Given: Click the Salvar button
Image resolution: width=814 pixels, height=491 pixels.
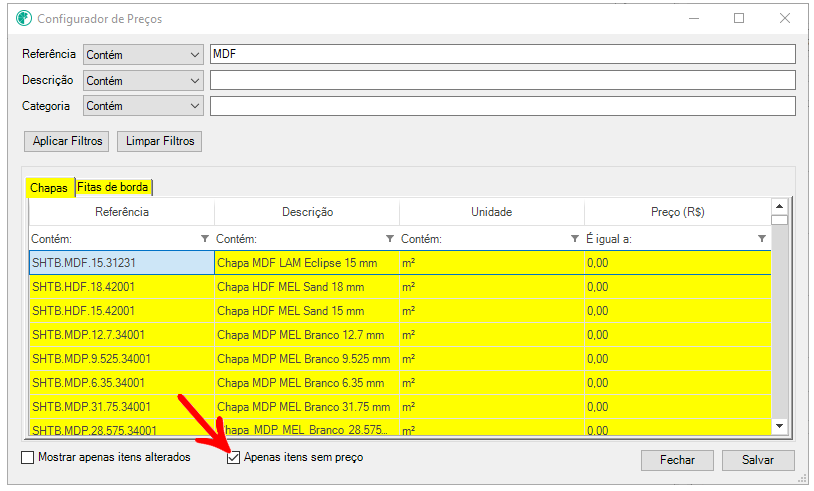Looking at the screenshot, I should point(758,460).
